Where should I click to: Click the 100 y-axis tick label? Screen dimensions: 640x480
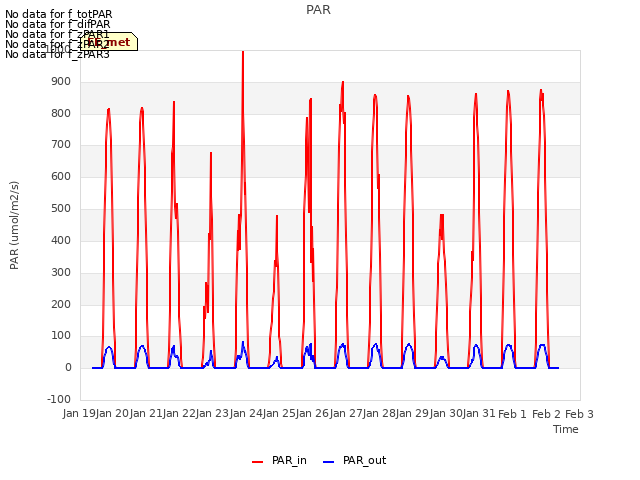61,336
